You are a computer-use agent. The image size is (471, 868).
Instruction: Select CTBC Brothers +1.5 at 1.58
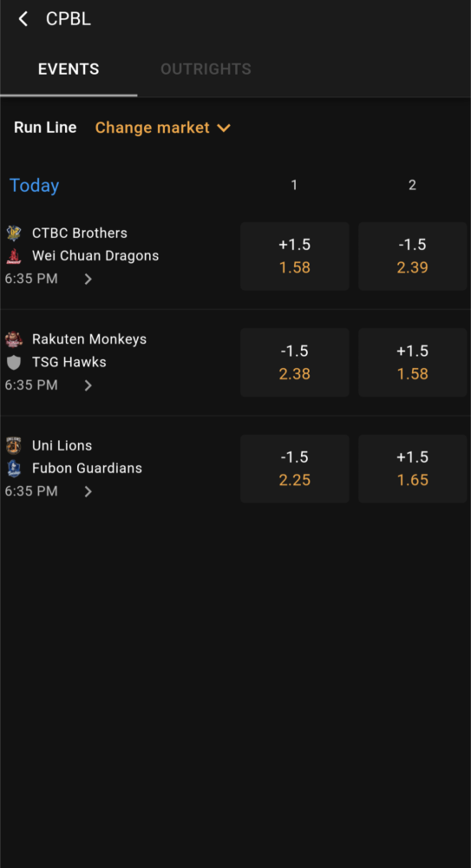click(294, 256)
